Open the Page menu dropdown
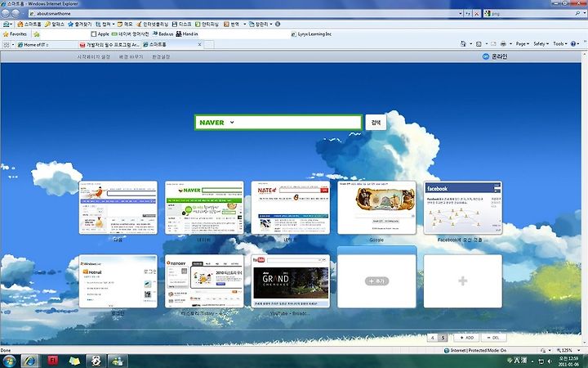The image size is (588, 368). pyautogui.click(x=522, y=44)
